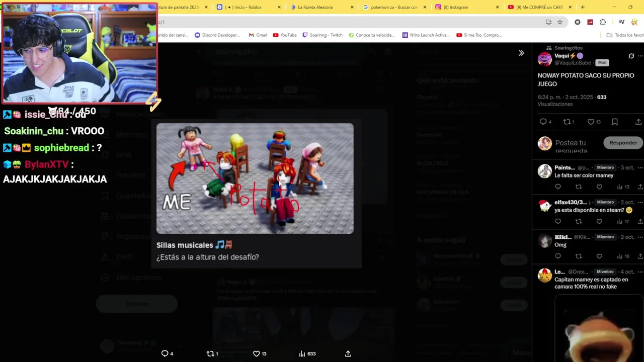
Task: Like the "ya esta disponible en steam?" comment
Action: [x=599, y=221]
